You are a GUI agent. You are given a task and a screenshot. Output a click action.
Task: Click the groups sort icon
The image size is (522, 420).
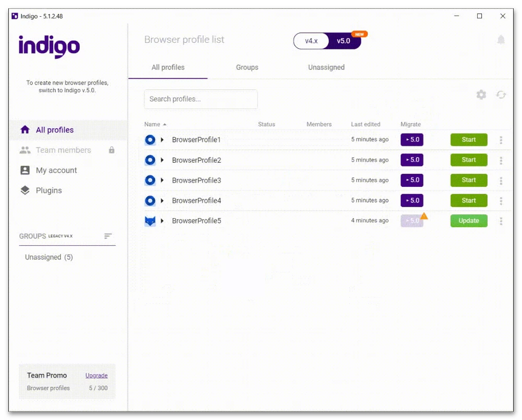(108, 236)
